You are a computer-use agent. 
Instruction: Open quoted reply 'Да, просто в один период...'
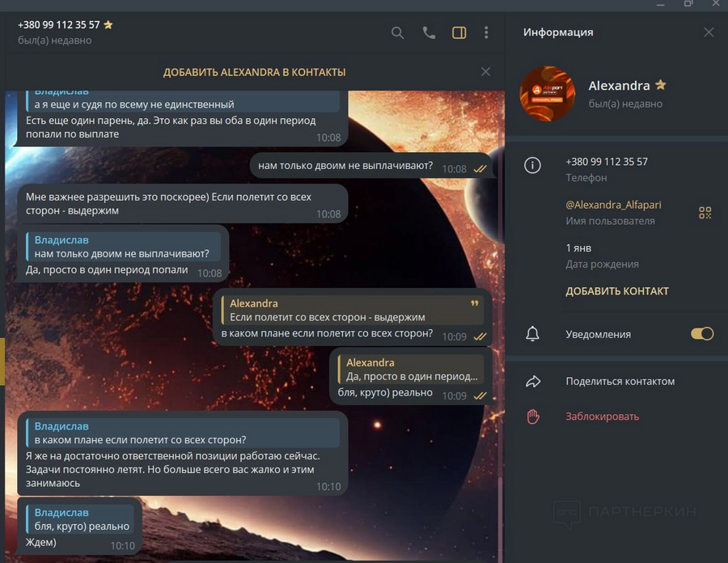pos(411,370)
